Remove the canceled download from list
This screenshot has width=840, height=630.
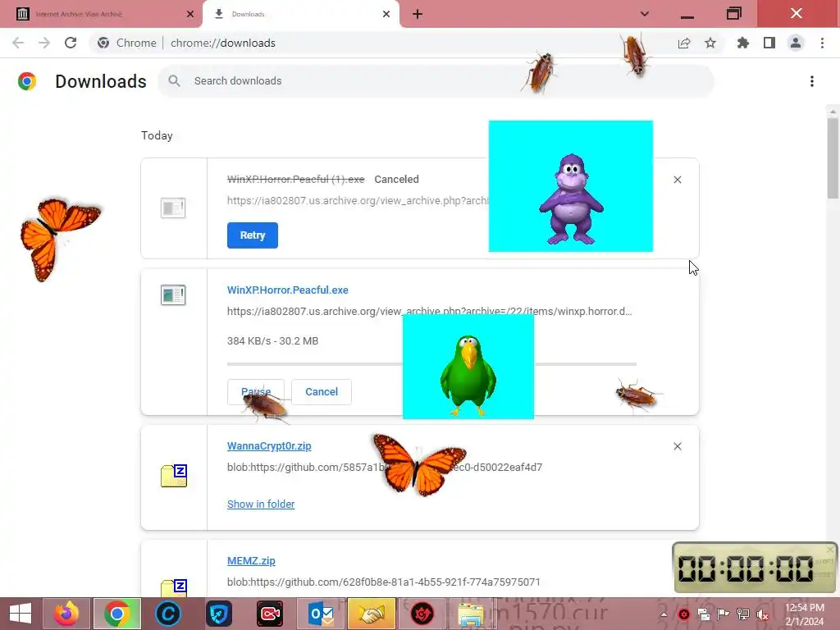[677, 180]
